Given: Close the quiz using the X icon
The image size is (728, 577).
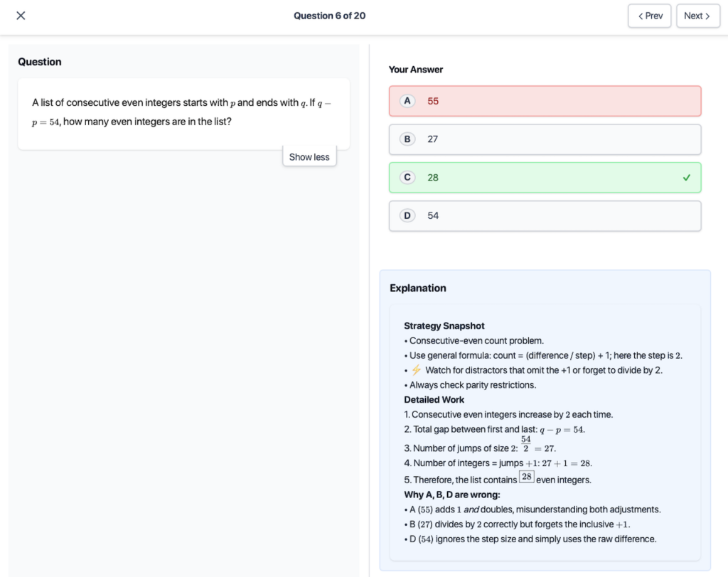Looking at the screenshot, I should pyautogui.click(x=21, y=16).
